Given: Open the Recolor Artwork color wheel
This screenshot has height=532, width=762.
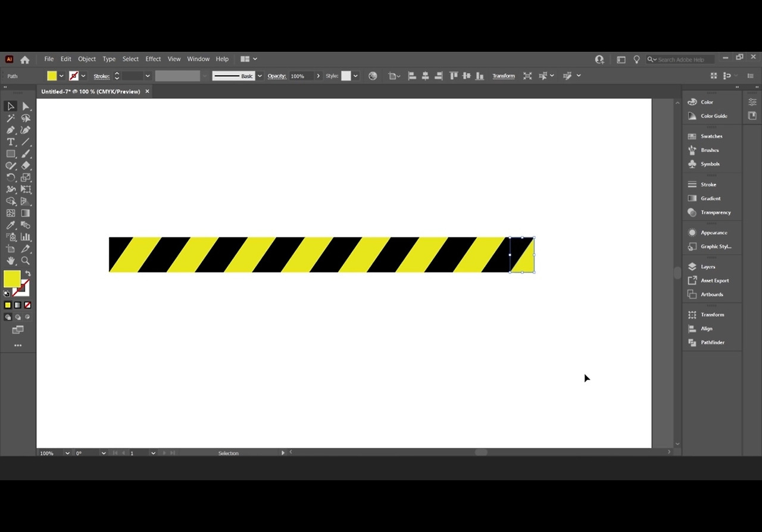Looking at the screenshot, I should [373, 76].
